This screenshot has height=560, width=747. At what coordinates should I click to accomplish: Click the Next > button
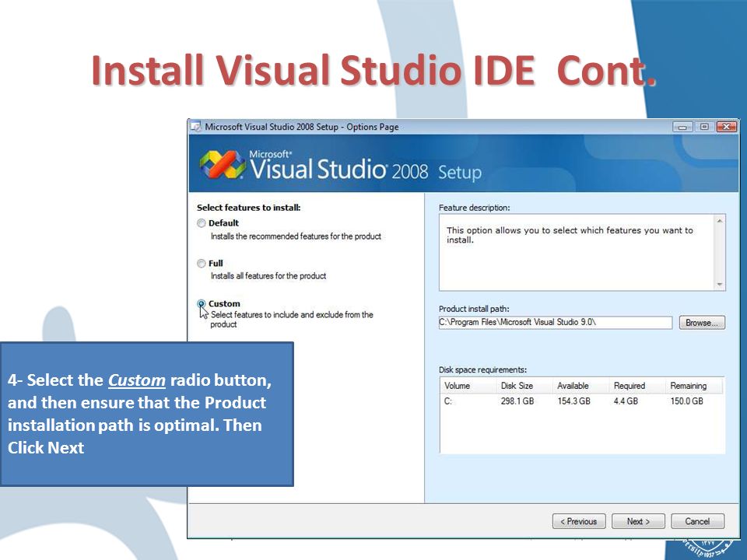pyautogui.click(x=638, y=521)
